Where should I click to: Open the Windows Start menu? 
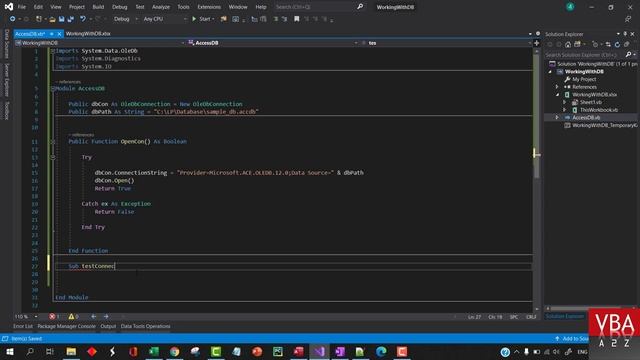[x=9, y=351]
